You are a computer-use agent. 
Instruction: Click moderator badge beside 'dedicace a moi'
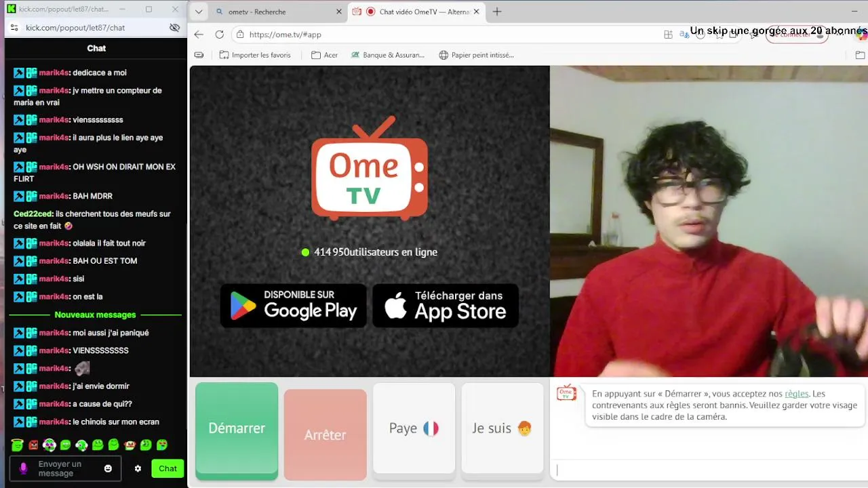19,73
